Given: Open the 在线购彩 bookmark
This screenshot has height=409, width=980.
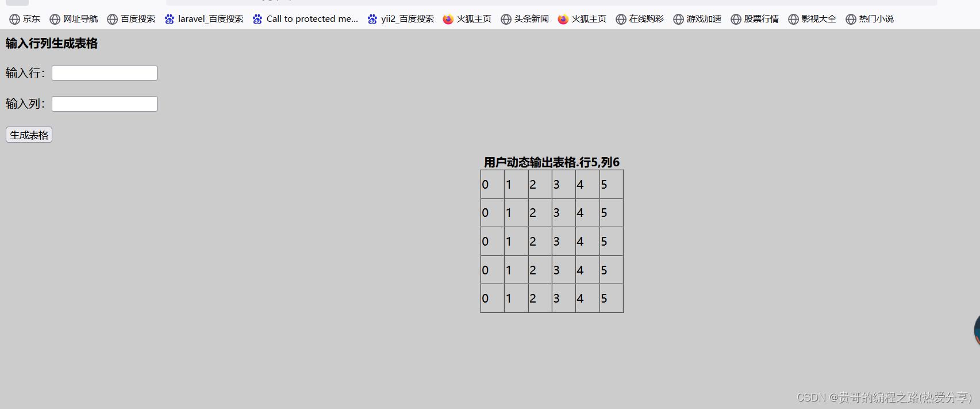Looking at the screenshot, I should [x=640, y=19].
